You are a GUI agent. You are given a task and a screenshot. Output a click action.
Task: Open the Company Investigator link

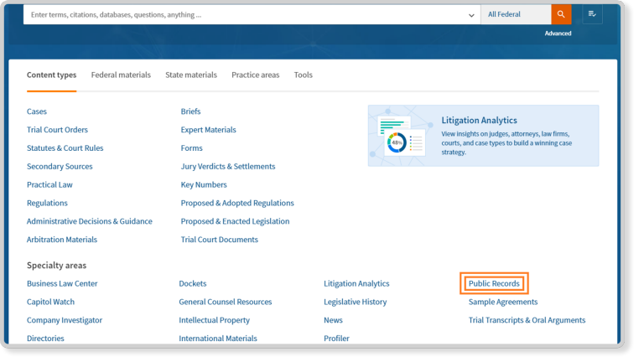pyautogui.click(x=65, y=320)
